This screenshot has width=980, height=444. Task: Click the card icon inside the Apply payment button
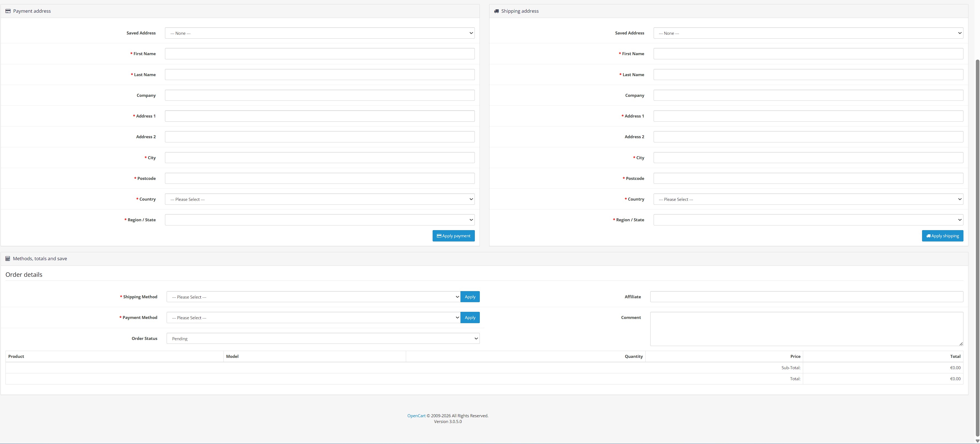439,236
